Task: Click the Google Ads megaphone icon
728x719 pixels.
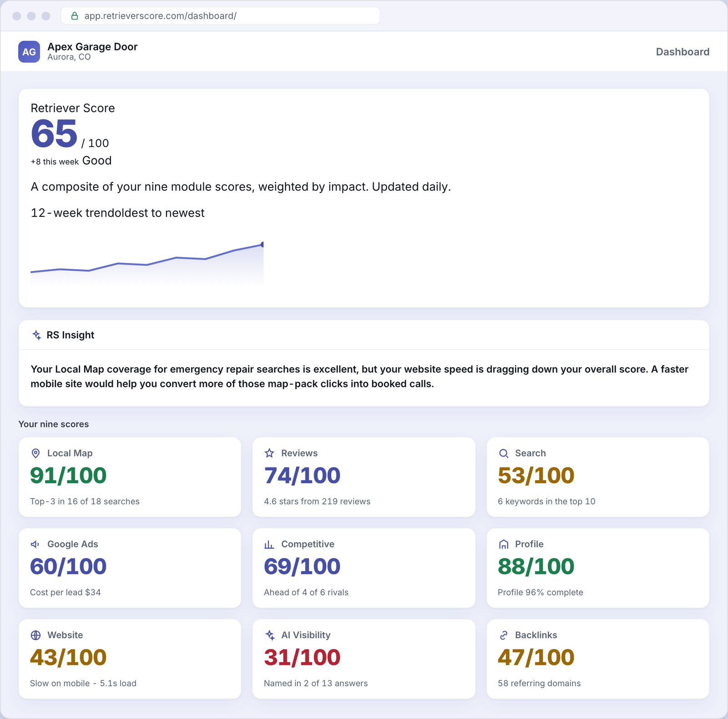Action: 35,544
